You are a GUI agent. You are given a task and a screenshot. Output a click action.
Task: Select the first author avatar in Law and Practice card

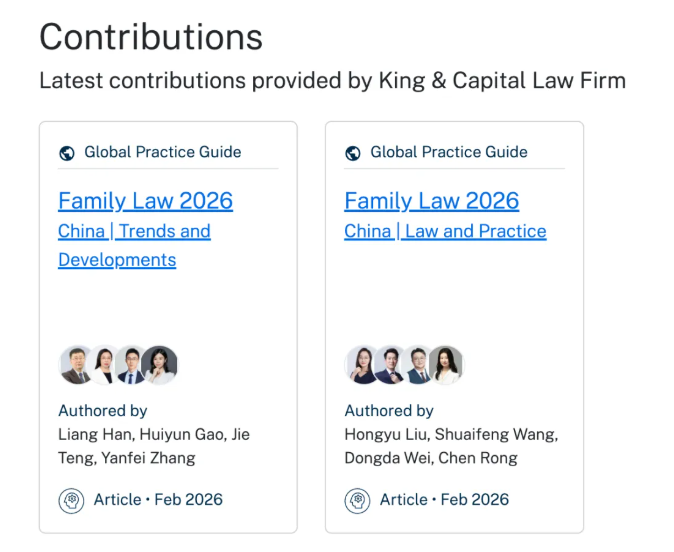pyautogui.click(x=362, y=365)
